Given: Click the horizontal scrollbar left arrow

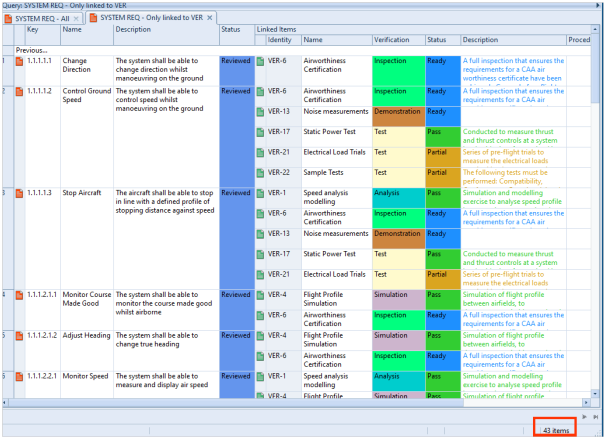Looking at the screenshot, I should click(5, 403).
